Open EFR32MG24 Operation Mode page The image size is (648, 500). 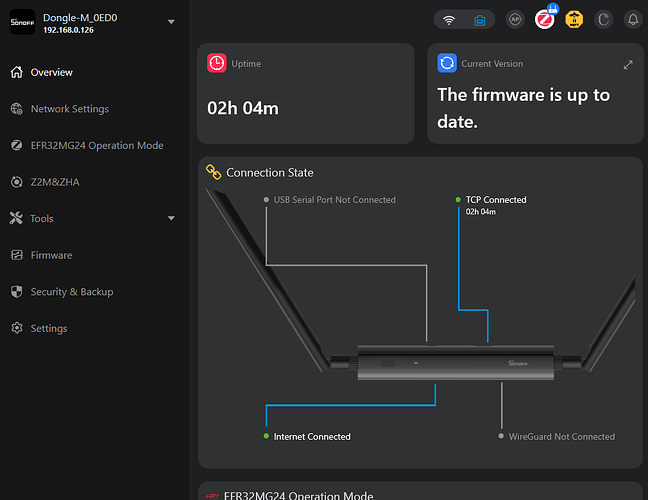[x=96, y=145]
